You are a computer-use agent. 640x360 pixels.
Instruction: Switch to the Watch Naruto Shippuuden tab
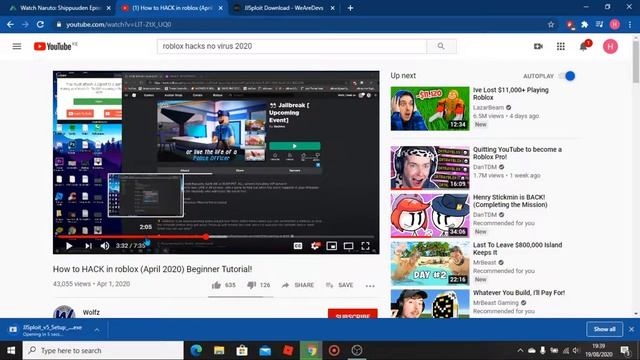pos(60,8)
